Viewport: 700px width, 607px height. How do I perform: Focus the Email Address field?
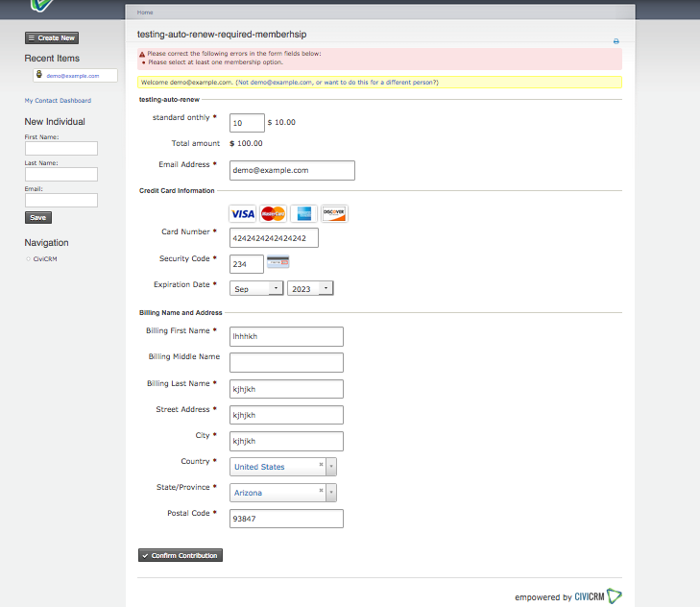coord(292,170)
